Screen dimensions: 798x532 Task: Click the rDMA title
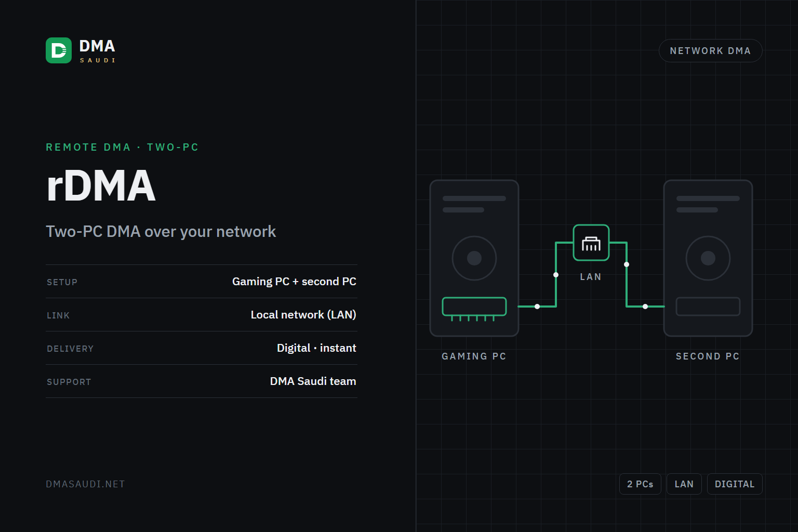pyautogui.click(x=101, y=186)
